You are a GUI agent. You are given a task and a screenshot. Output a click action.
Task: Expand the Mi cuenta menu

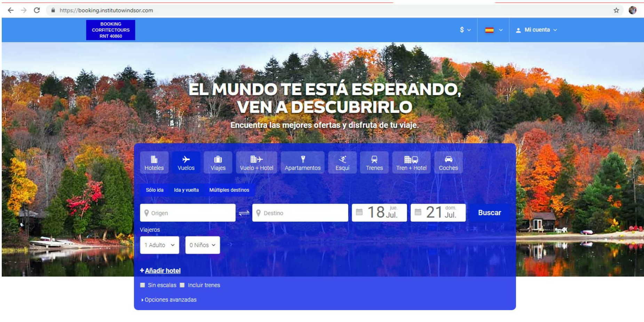click(x=536, y=30)
